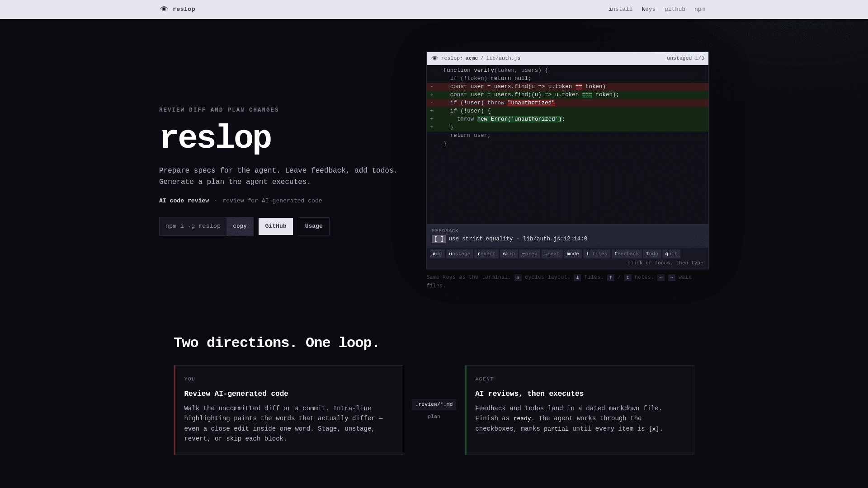Click the add key in terminal toolbar
Viewport: 868px width, 488px height.
click(437, 254)
